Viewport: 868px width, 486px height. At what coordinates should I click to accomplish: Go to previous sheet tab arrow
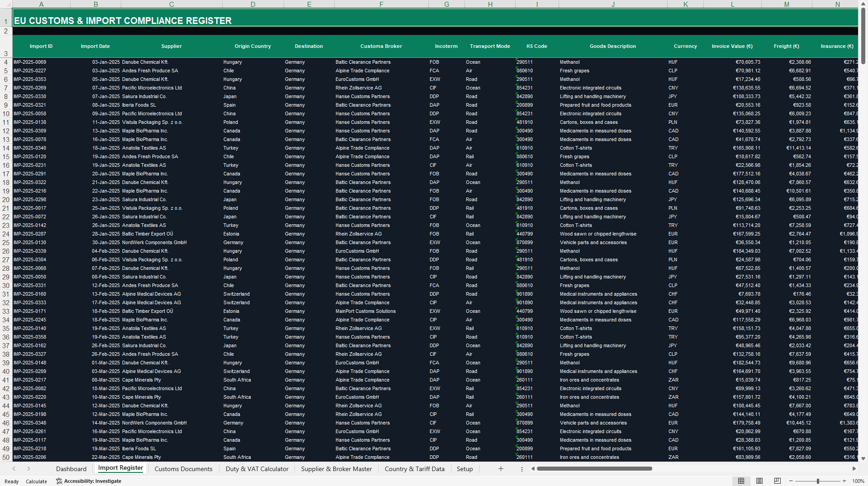click(x=14, y=469)
